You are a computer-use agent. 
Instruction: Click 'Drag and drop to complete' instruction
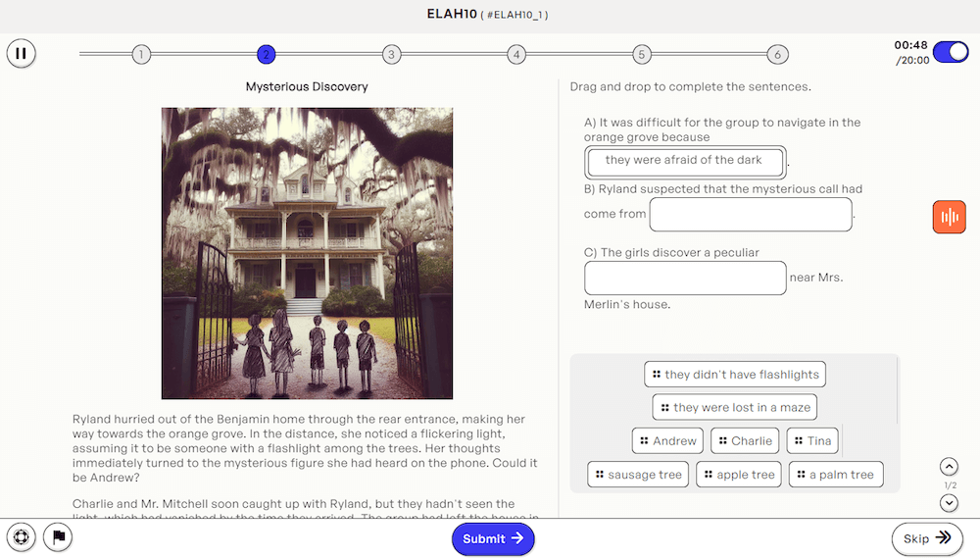[690, 87]
